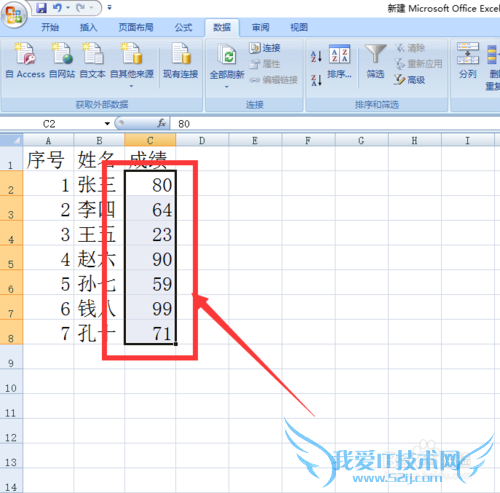Import data from Access

pyautogui.click(x=25, y=60)
